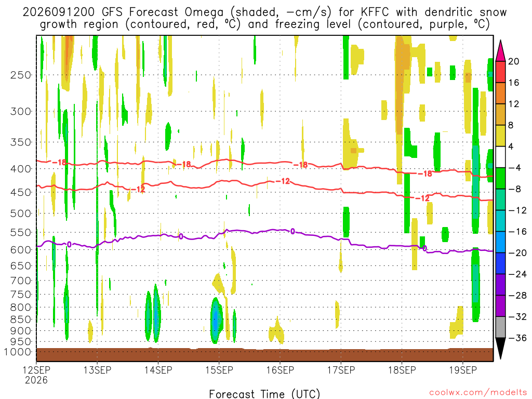Click the blue omega maximum near 15SEP
Viewport: 532px width, 399px height.
click(216, 320)
